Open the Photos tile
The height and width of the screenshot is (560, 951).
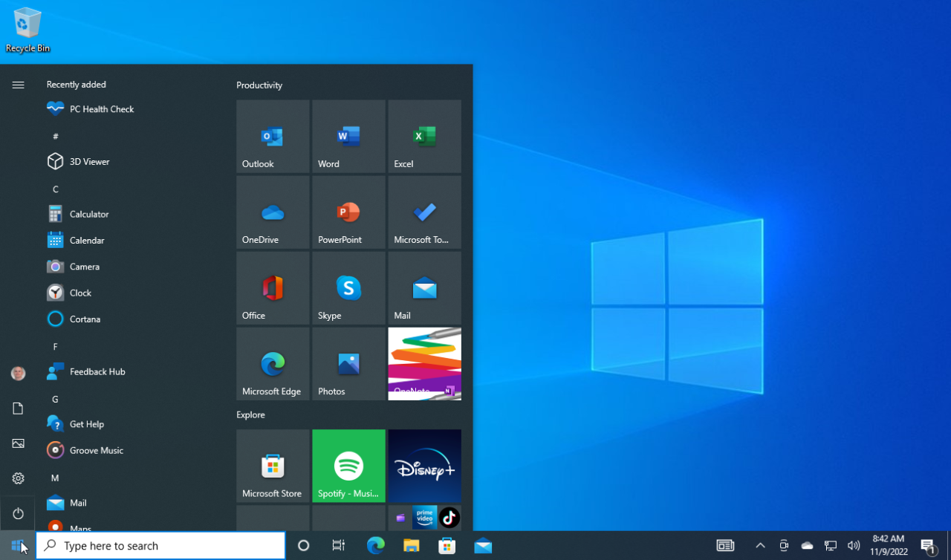click(348, 364)
